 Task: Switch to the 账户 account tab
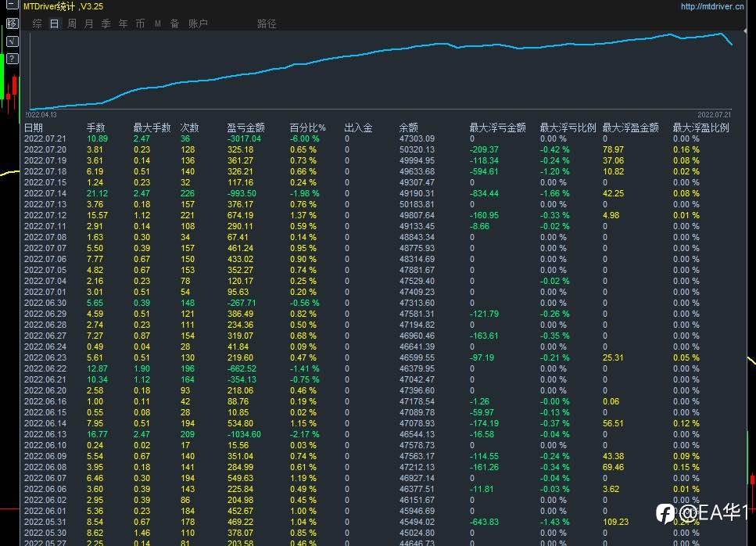(198, 23)
